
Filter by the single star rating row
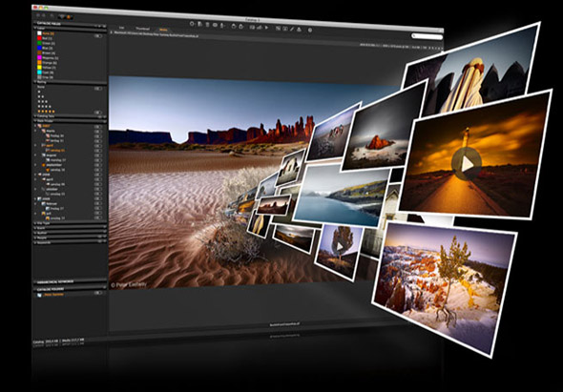[39, 92]
